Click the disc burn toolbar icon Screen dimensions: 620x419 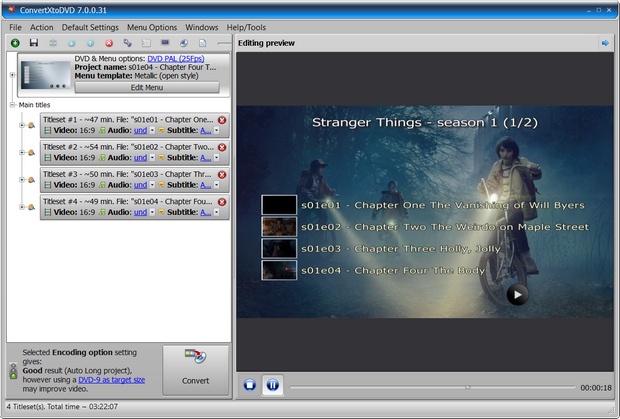(184, 43)
